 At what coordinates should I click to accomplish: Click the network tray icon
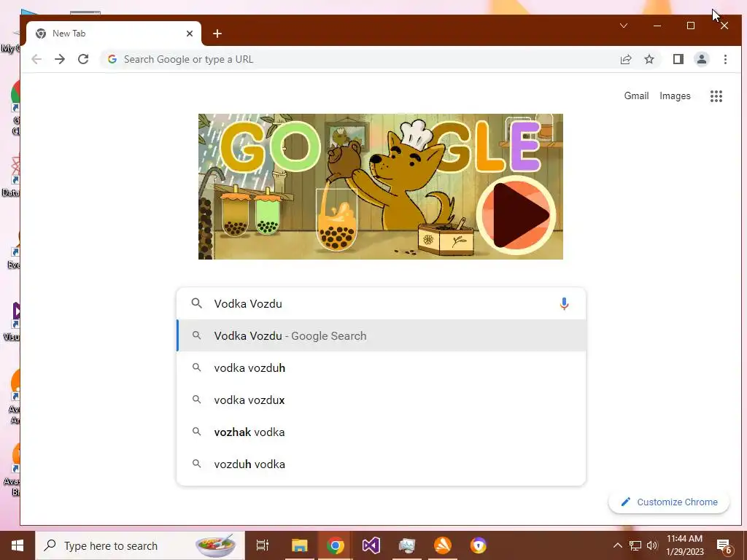pos(635,545)
